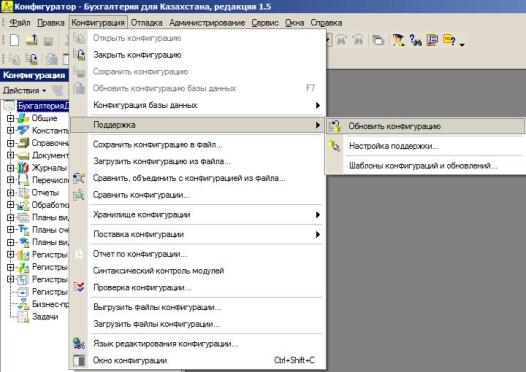This screenshot has height=372, width=526.
Task: Select Сохранить конфигурацию в файл
Action: tap(198, 144)
